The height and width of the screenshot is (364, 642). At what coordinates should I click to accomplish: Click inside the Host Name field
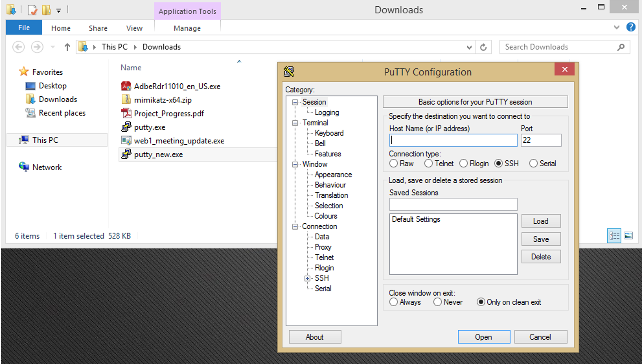pos(452,140)
